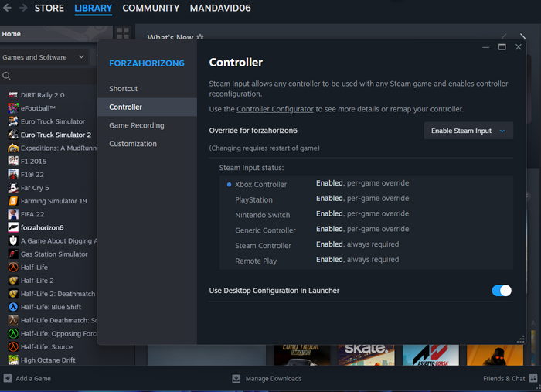Open the Friends & Chat icon

pos(533,379)
